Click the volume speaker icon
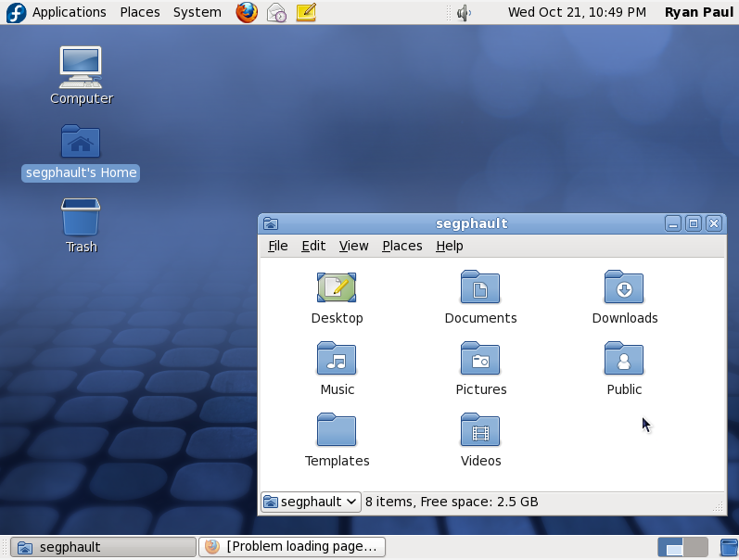This screenshot has height=560, width=739. pyautogui.click(x=464, y=13)
